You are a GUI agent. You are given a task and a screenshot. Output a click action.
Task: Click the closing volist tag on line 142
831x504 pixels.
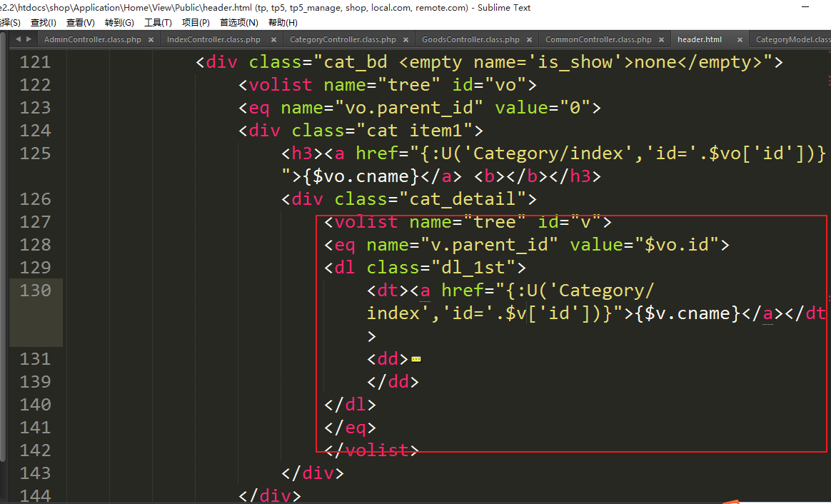pos(371,450)
